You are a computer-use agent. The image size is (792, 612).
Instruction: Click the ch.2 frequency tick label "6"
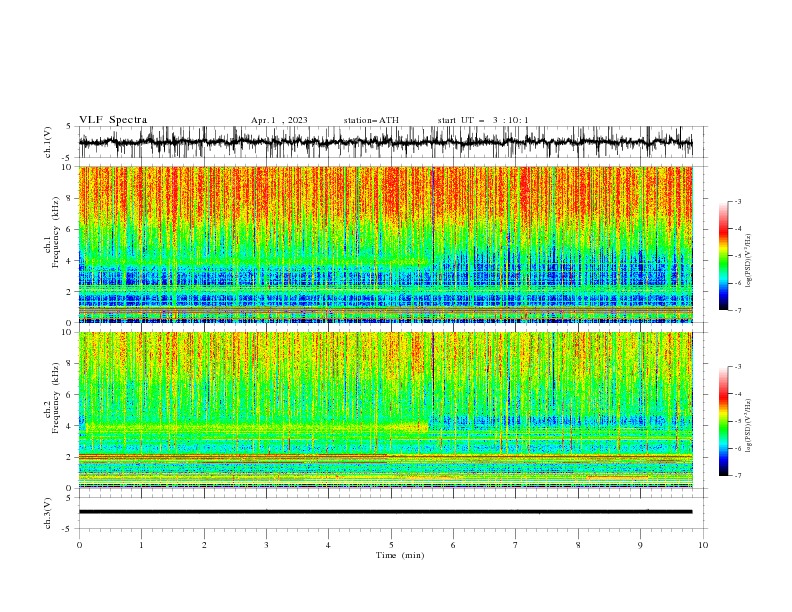pos(70,395)
